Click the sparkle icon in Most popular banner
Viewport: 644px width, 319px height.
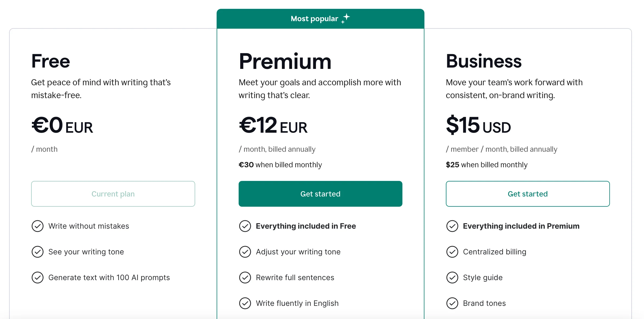346,18
